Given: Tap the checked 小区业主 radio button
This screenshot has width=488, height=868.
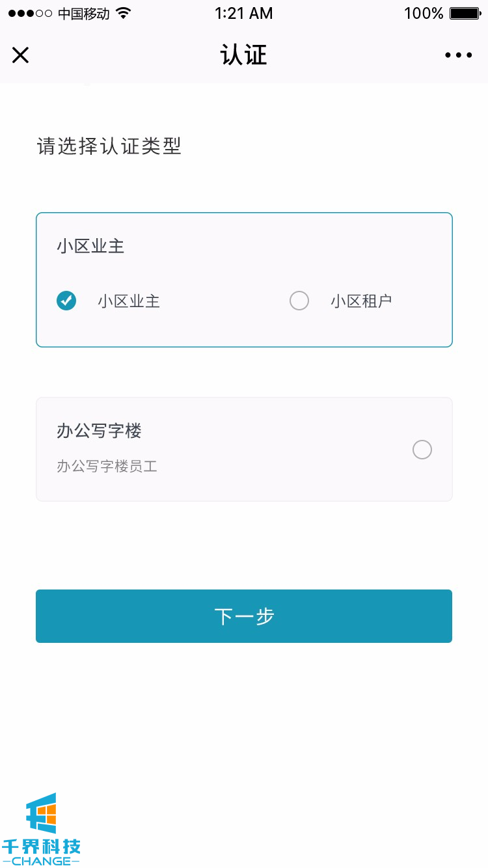Looking at the screenshot, I should (x=66, y=301).
